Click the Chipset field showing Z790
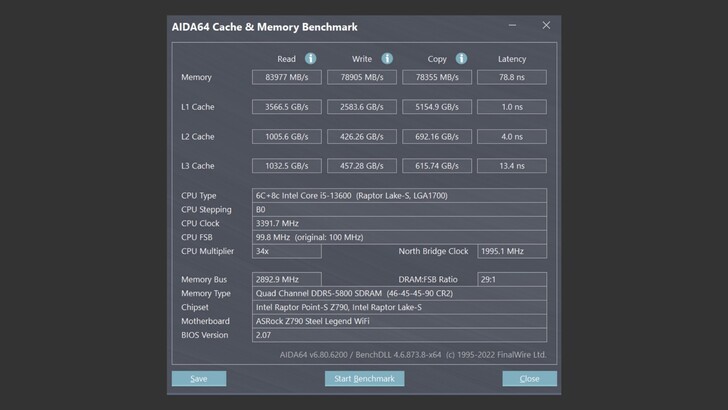This screenshot has height=410, width=728. 399,307
